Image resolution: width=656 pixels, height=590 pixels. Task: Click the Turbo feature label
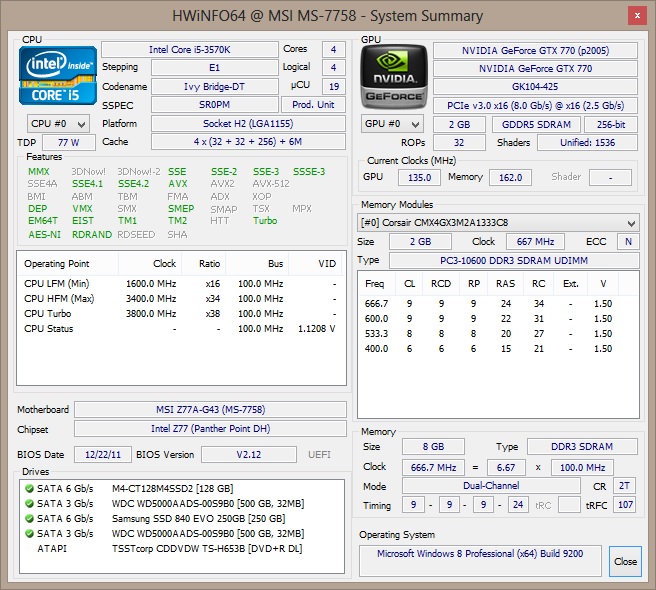coord(265,221)
